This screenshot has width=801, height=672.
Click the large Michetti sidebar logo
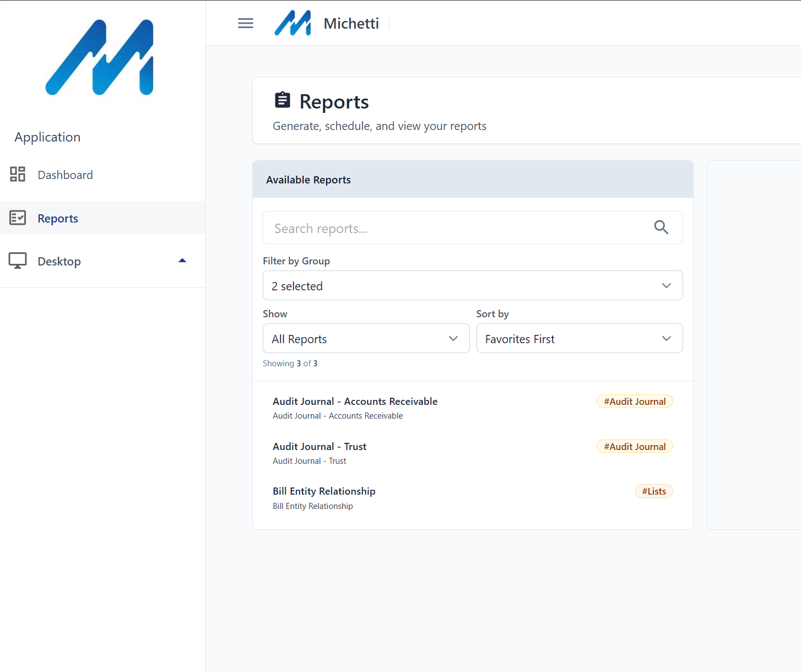tap(100, 57)
